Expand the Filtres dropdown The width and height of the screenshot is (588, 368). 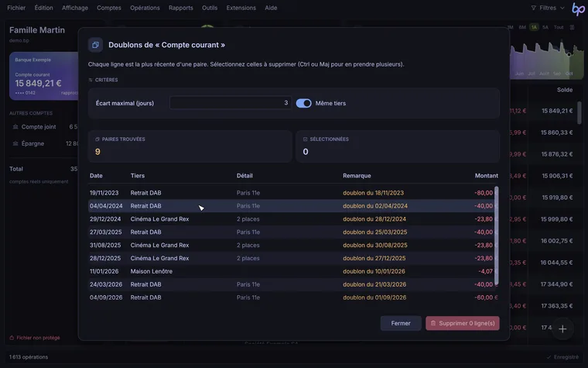click(548, 8)
